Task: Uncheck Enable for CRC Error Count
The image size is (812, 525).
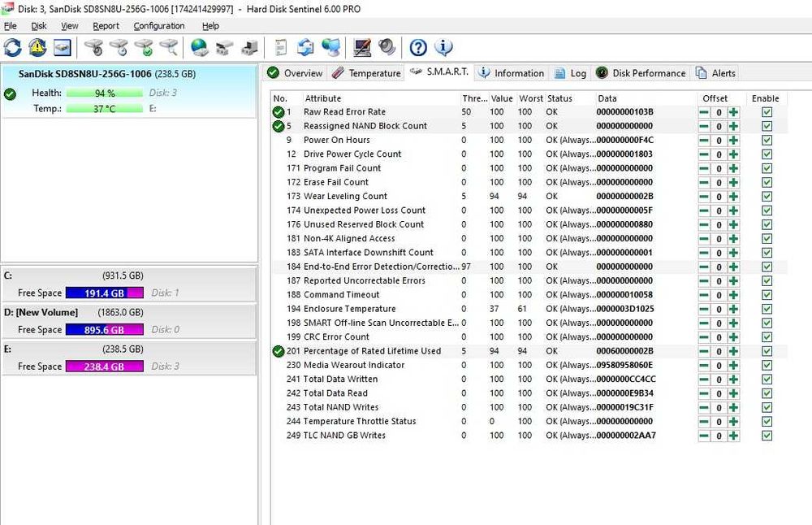Action: tap(767, 337)
